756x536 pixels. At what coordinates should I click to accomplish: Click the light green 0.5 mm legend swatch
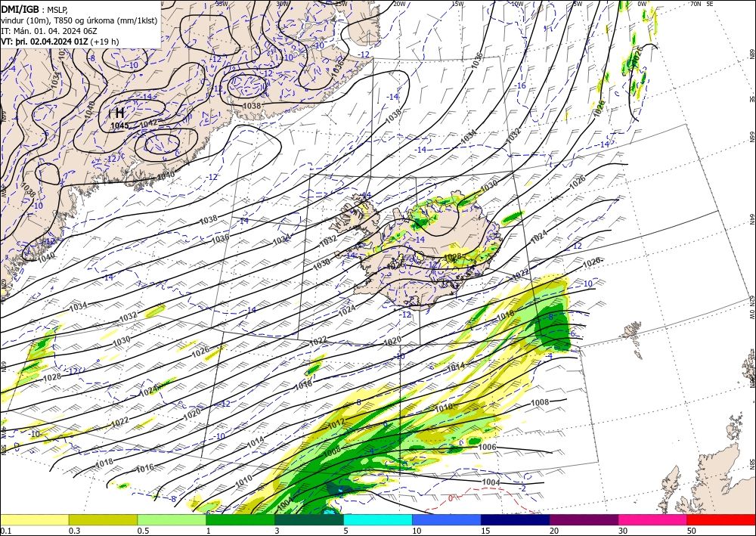(172, 519)
